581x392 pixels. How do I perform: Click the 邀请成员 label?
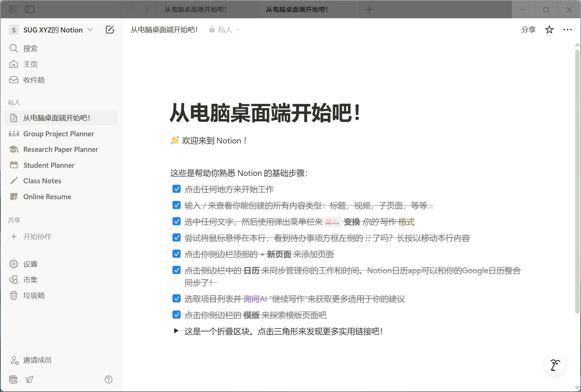[x=37, y=360]
